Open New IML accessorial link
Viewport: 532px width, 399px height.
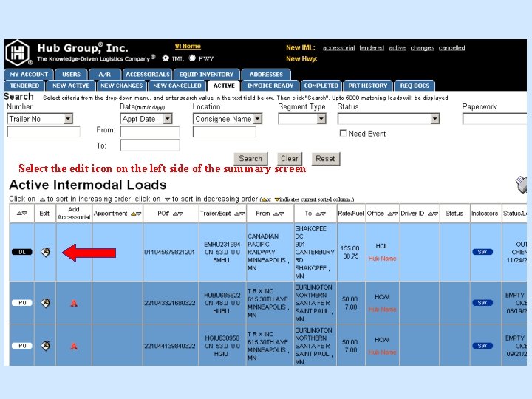click(x=338, y=48)
